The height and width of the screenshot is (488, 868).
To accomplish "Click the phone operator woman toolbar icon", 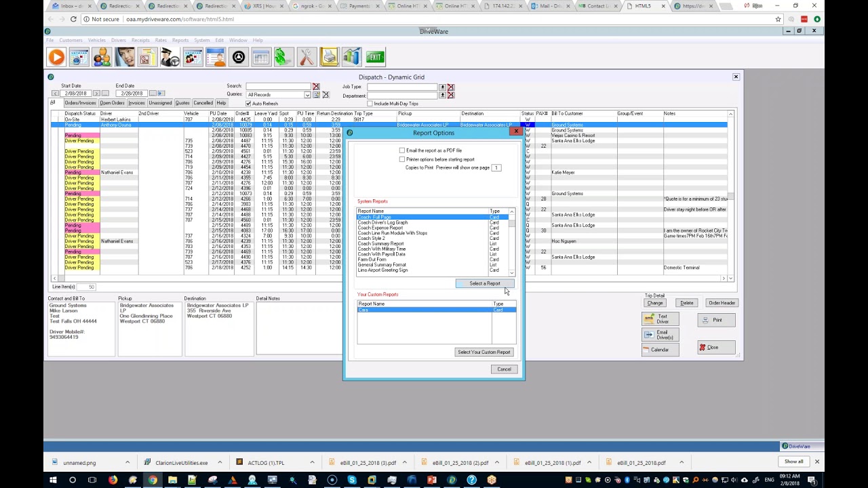I will [x=125, y=58].
